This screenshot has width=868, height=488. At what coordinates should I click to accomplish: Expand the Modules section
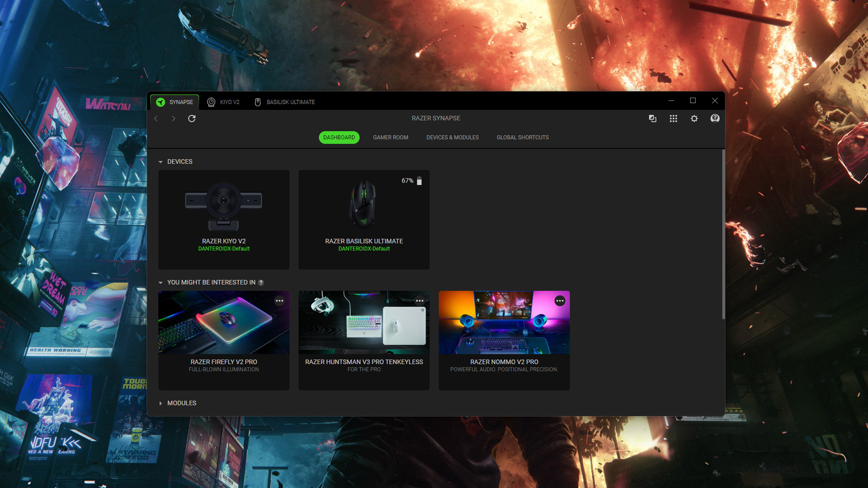(x=160, y=403)
